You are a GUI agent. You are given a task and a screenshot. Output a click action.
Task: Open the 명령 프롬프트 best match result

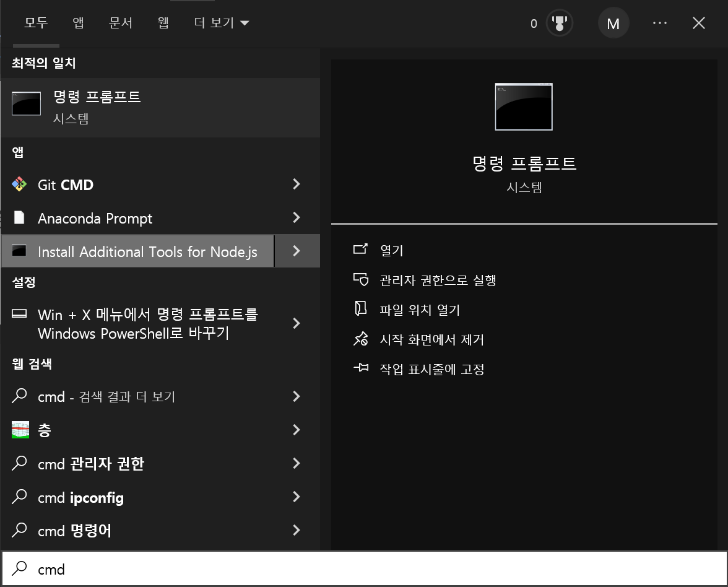[161, 108]
